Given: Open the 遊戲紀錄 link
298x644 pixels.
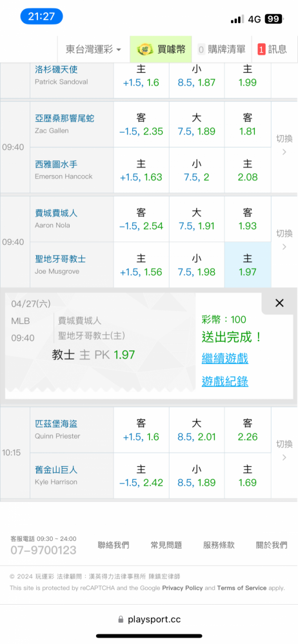Looking at the screenshot, I should click(224, 381).
